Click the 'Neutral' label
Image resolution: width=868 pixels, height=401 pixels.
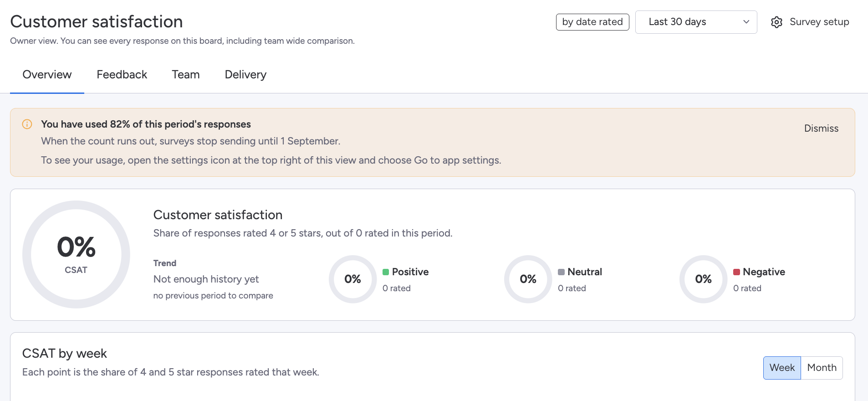pyautogui.click(x=585, y=272)
